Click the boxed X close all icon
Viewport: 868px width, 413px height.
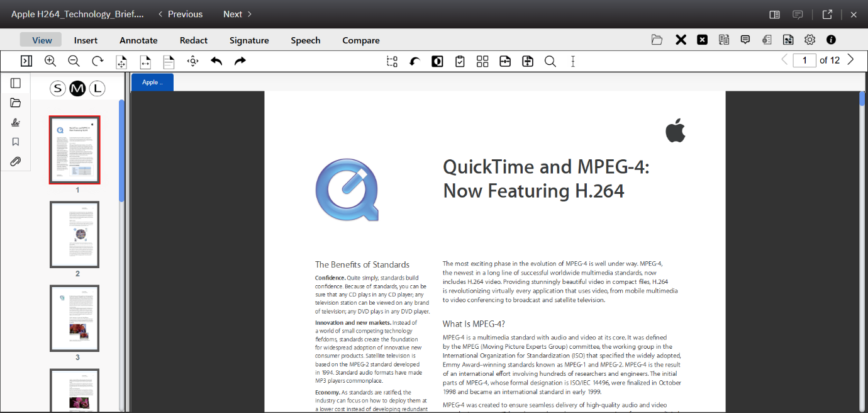(x=703, y=40)
